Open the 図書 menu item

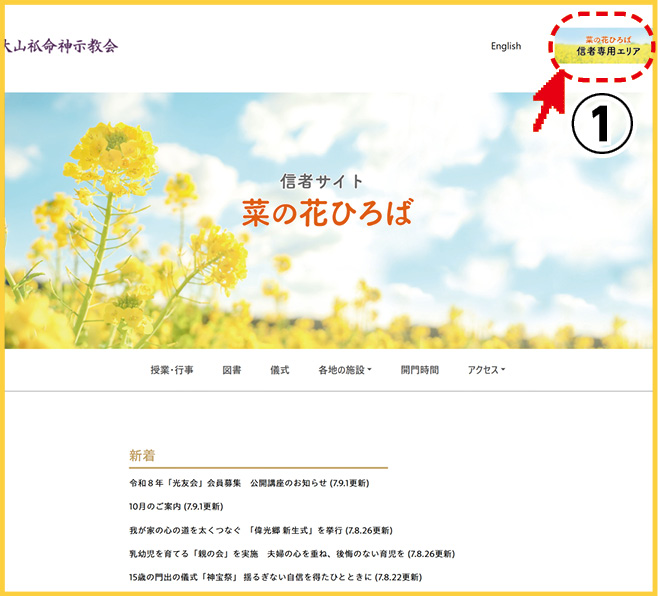(231, 370)
